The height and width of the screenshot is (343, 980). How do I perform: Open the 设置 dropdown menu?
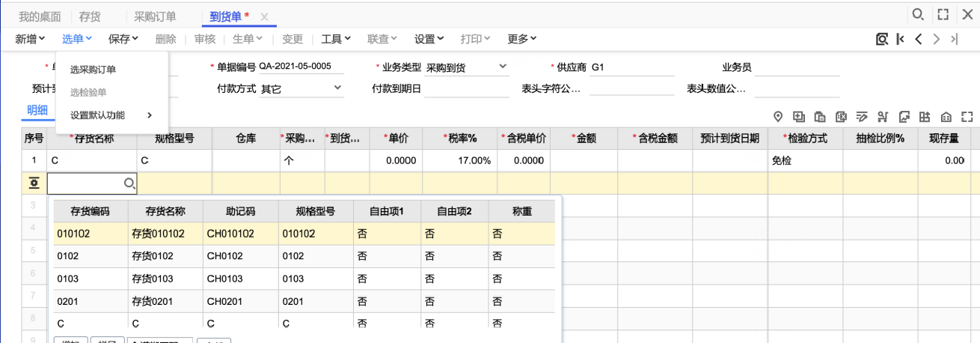pyautogui.click(x=429, y=39)
